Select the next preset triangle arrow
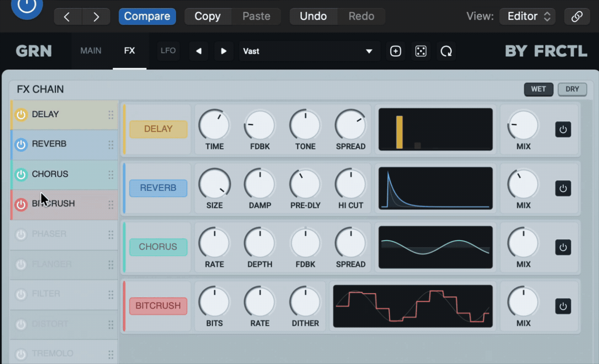 coord(224,51)
